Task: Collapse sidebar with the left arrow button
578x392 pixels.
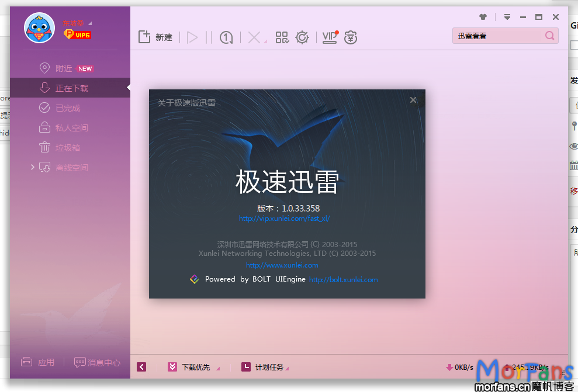Action: point(141,367)
